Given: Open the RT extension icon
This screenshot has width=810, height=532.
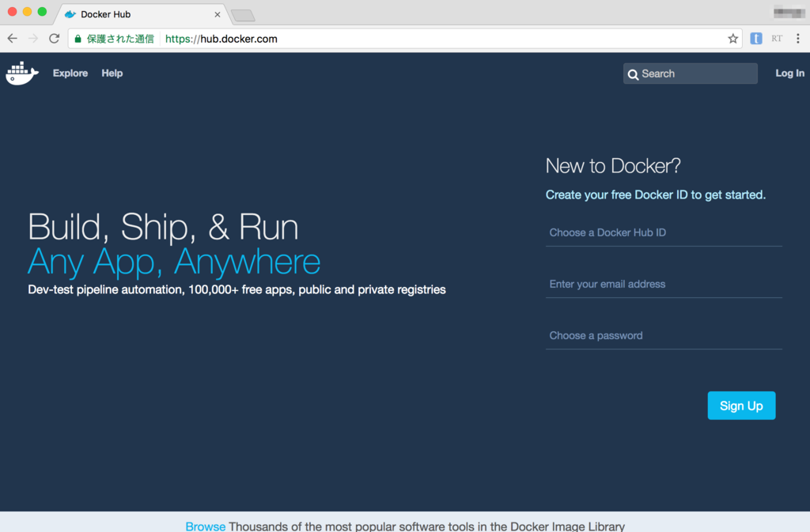Looking at the screenshot, I should [x=777, y=39].
